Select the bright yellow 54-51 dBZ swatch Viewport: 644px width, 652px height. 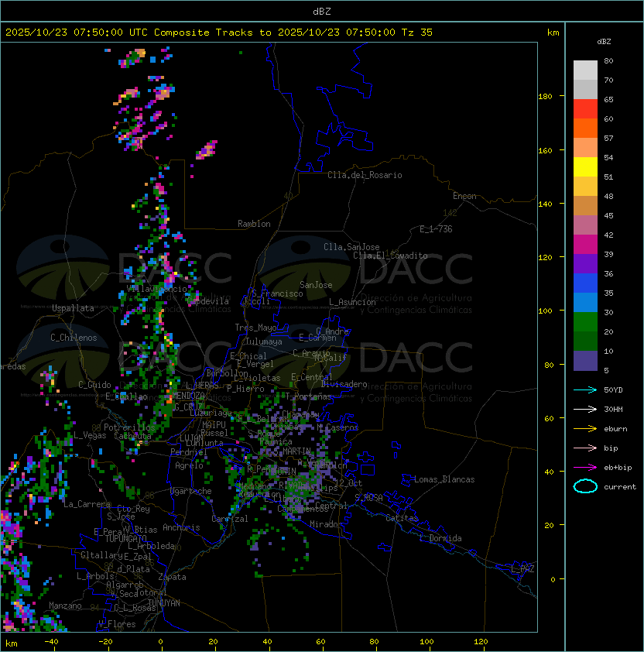pos(585,166)
